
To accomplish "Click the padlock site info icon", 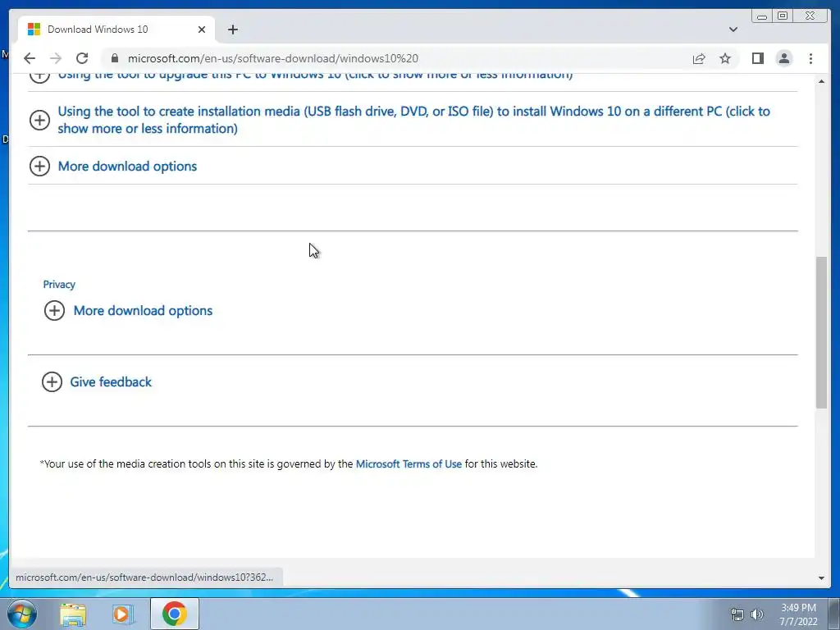I will pyautogui.click(x=114, y=58).
